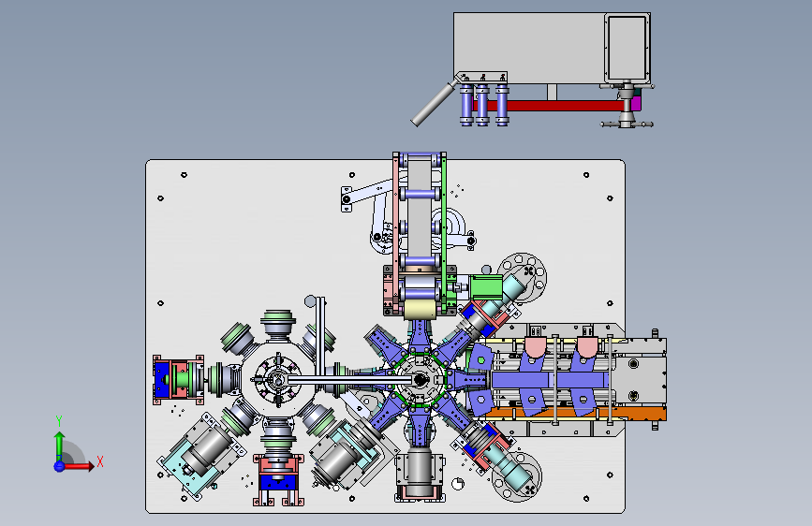
Task: Select the gray motor cylinder at bottom center
Action: (x=420, y=472)
